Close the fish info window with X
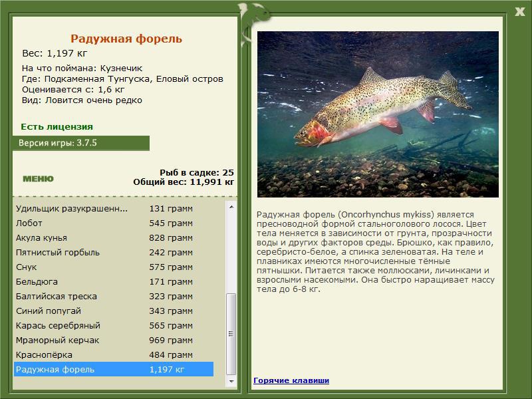Image resolution: width=532 pixels, height=399 pixels. coord(519,12)
